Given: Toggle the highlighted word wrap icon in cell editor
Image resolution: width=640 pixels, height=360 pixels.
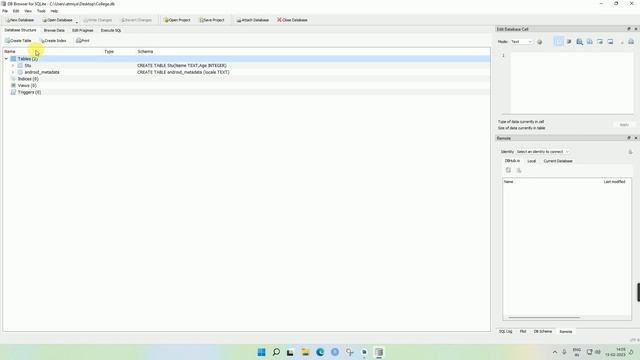Looking at the screenshot, I should tap(558, 42).
